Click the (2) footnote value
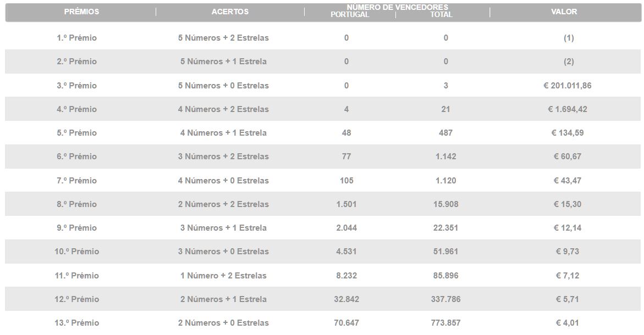Screen dimensions: 644x335 pyautogui.click(x=569, y=62)
